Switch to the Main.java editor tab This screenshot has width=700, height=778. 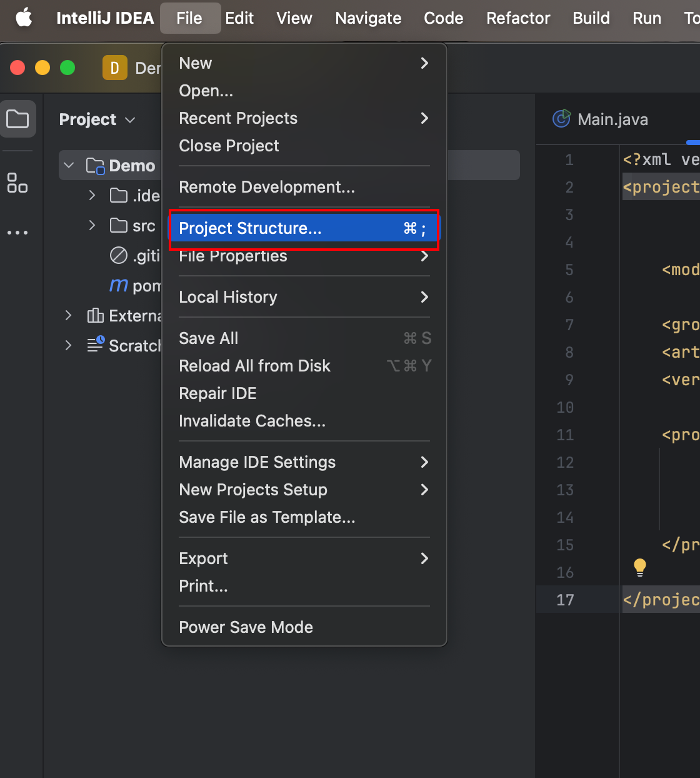click(x=612, y=119)
